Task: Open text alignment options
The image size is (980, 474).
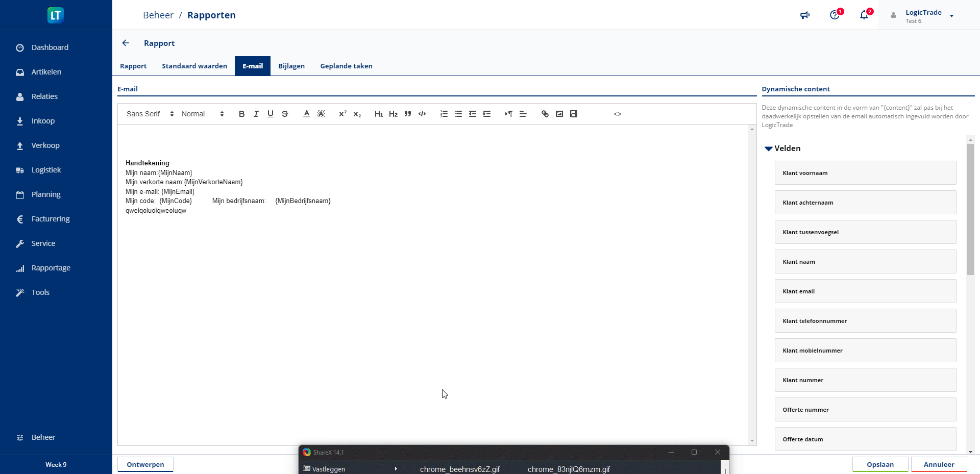Action: (x=523, y=114)
